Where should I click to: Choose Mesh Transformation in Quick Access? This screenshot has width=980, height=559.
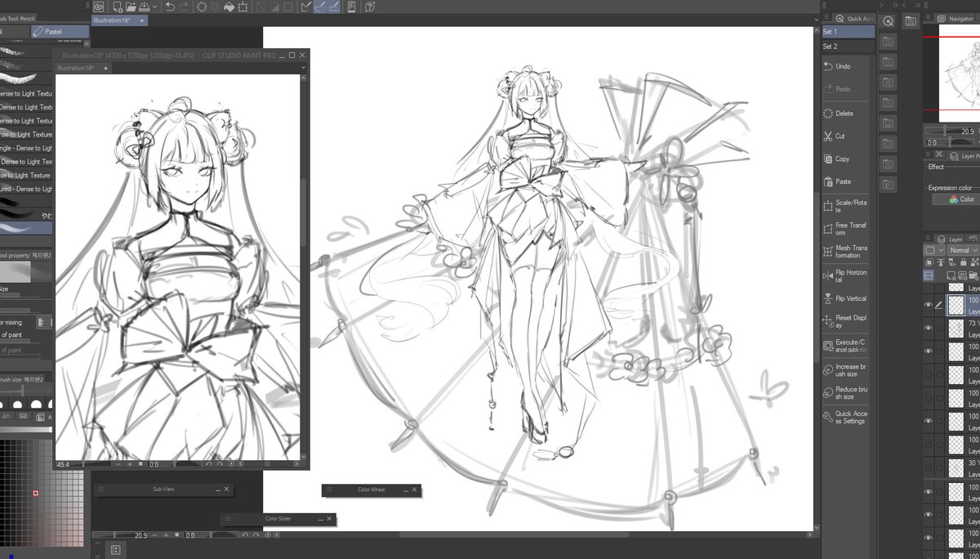846,252
